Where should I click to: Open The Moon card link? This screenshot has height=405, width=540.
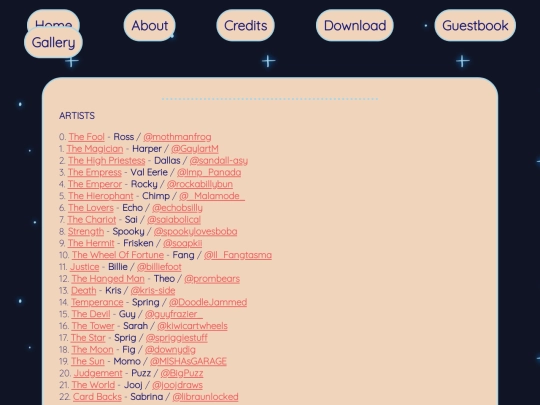tap(92, 350)
